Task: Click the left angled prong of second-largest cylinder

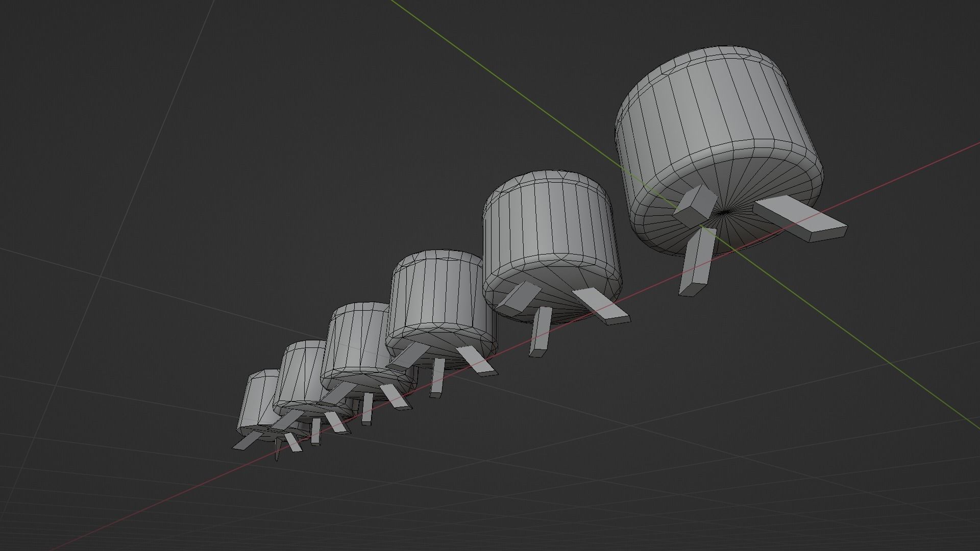Action: 518,297
